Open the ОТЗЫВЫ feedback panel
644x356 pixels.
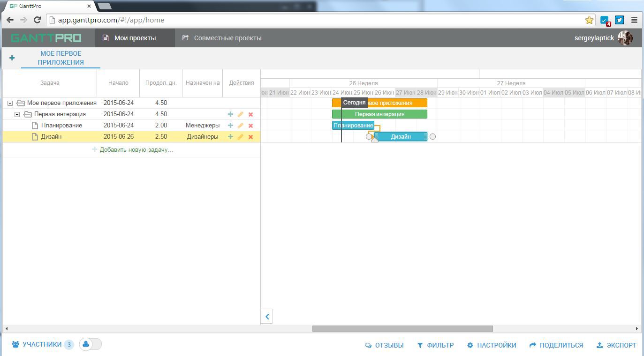click(x=384, y=345)
